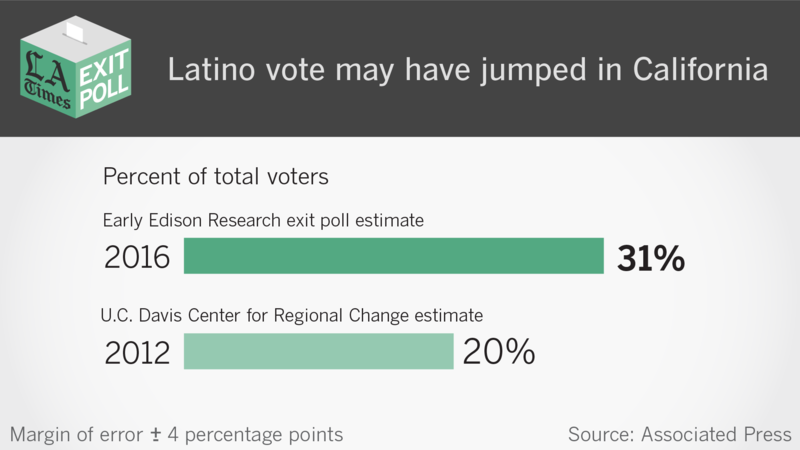Image resolution: width=800 pixels, height=450 pixels.
Task: Click the 2012 year label
Action: click(x=138, y=352)
